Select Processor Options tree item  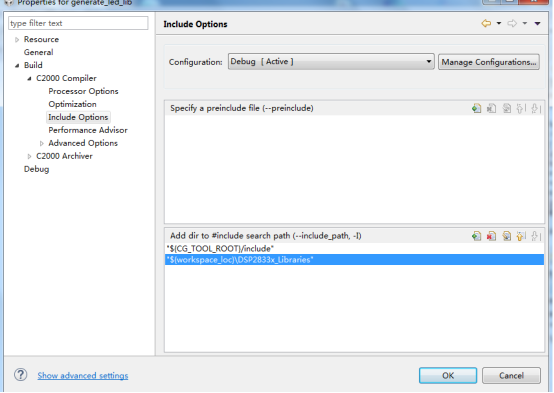pyautogui.click(x=83, y=91)
